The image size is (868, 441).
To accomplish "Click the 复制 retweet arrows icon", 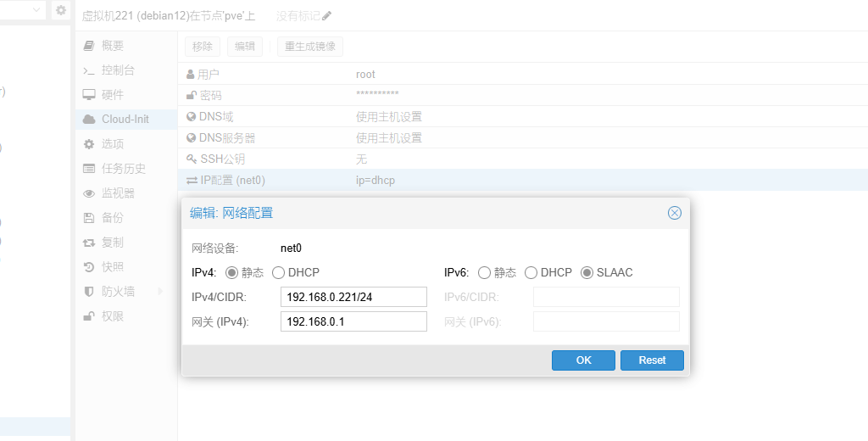I will tap(88, 243).
